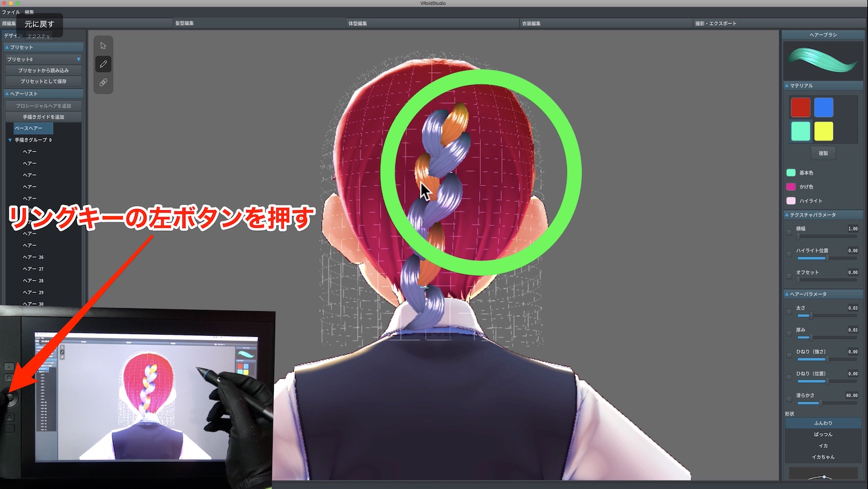Image resolution: width=868 pixels, height=489 pixels.
Task: Pick the yellow material swatch
Action: click(823, 131)
